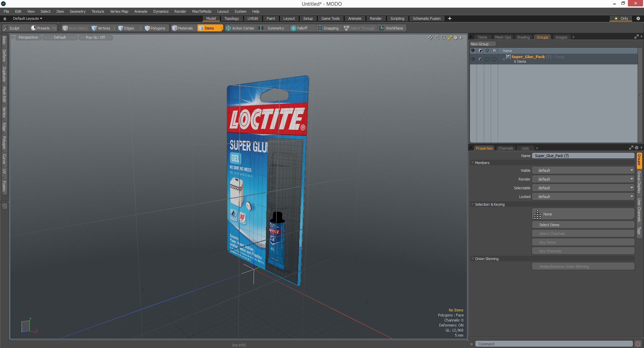Collapse the Members section
This screenshot has width=644, height=348.
(x=473, y=163)
